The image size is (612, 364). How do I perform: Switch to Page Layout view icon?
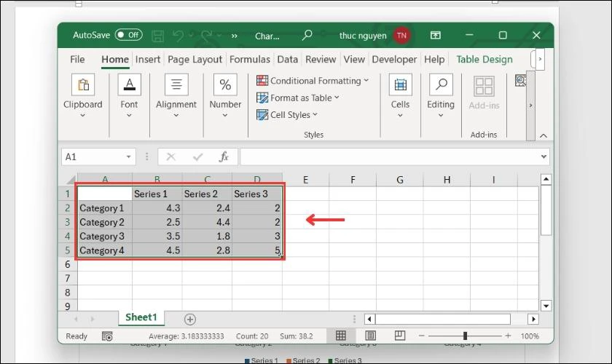point(370,336)
